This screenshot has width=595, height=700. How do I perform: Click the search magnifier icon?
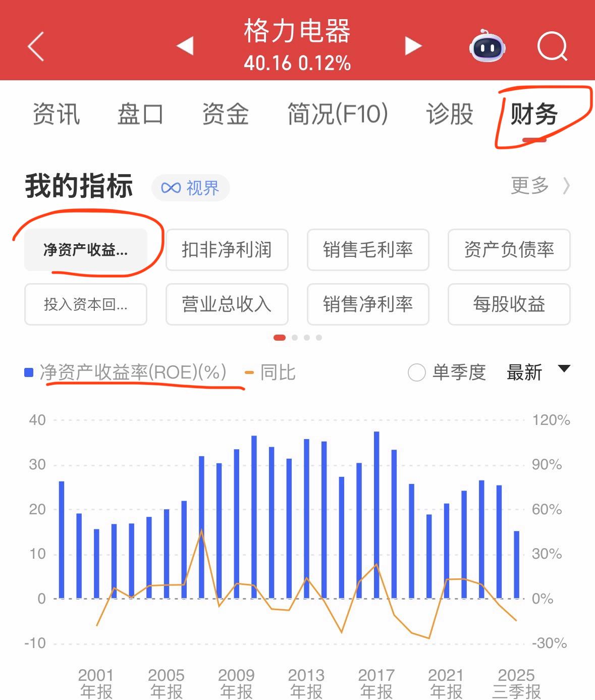552,46
